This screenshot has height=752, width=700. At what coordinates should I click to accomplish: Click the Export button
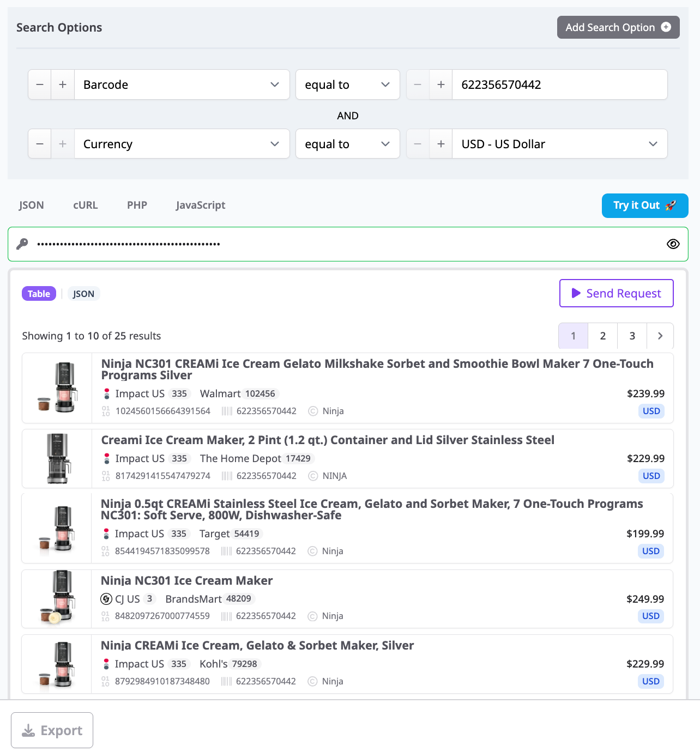(x=52, y=730)
